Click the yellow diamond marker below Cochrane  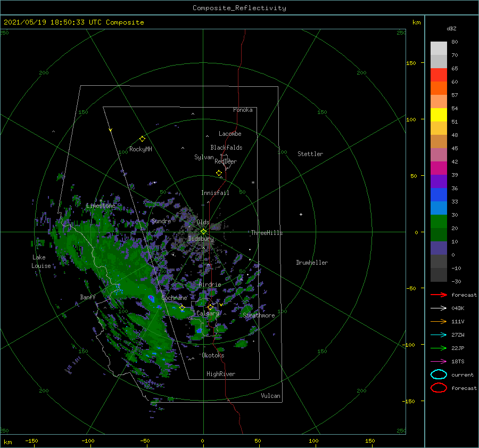(x=182, y=308)
